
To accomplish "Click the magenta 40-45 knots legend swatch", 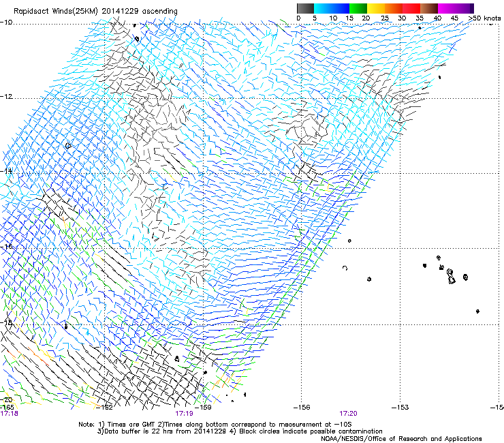I will click(447, 8).
